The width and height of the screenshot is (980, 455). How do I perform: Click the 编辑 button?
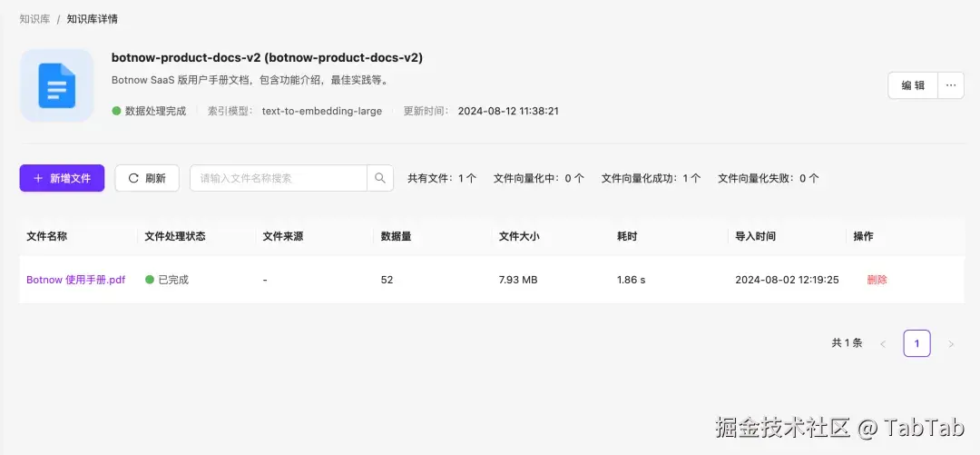(913, 85)
